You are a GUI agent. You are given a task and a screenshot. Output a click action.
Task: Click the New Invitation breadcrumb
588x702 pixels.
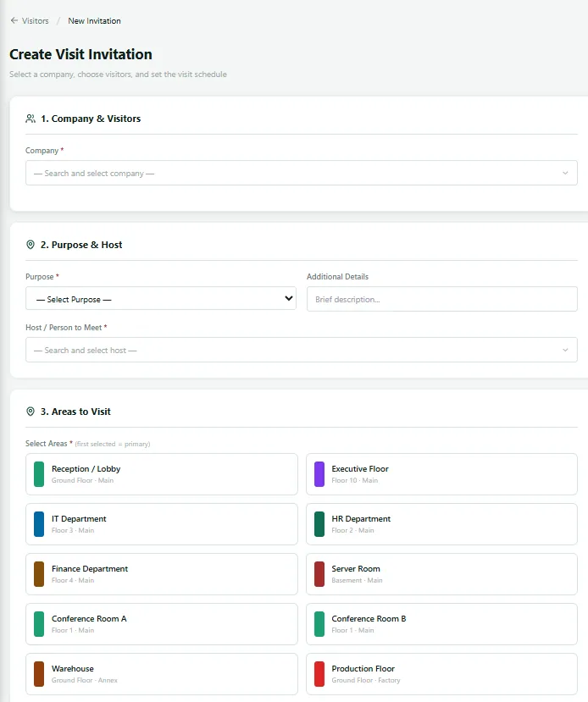click(95, 21)
